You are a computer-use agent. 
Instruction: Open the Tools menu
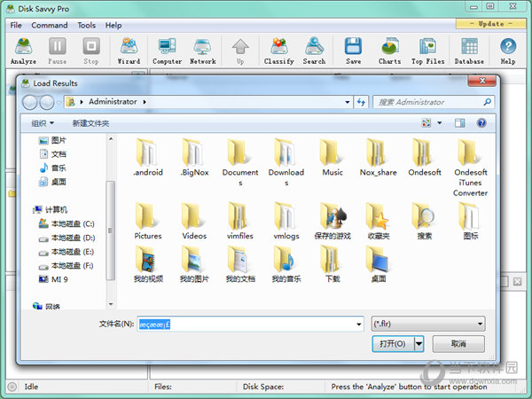87,25
